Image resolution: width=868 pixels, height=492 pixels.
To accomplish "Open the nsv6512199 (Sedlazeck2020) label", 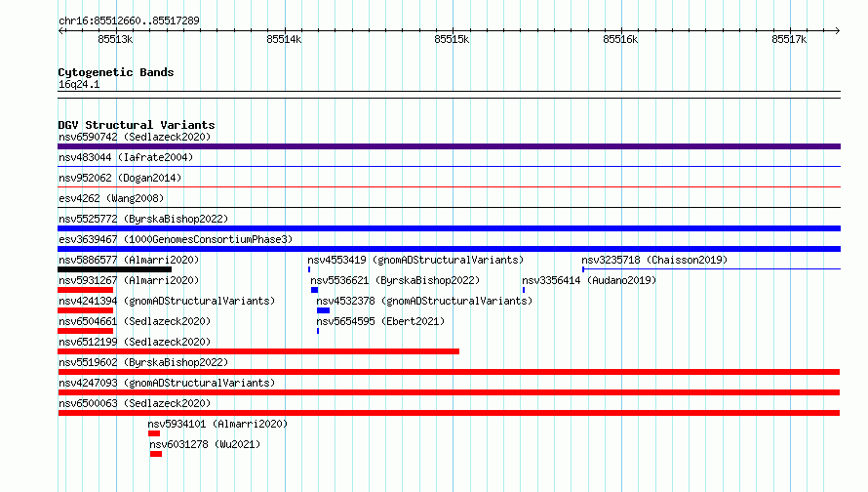I will click(x=135, y=342).
